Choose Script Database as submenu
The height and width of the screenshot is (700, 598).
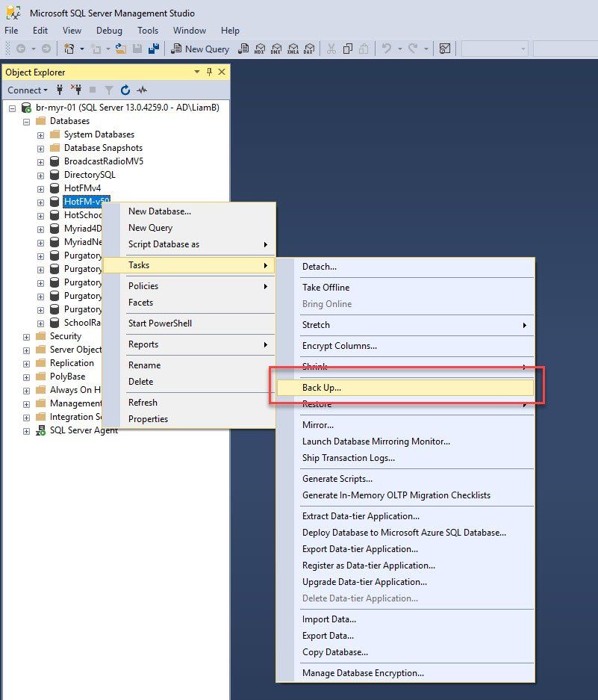tap(189, 244)
